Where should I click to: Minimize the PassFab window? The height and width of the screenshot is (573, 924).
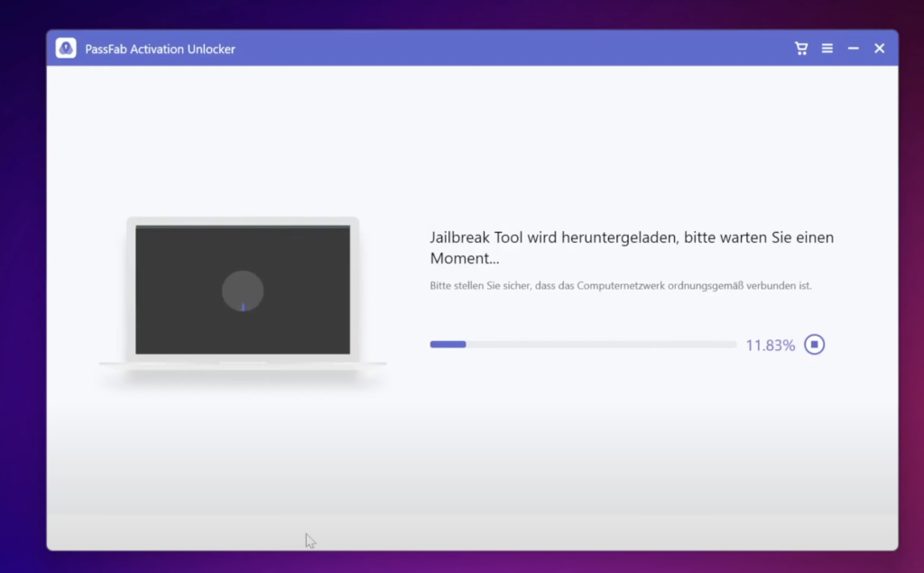coord(854,49)
